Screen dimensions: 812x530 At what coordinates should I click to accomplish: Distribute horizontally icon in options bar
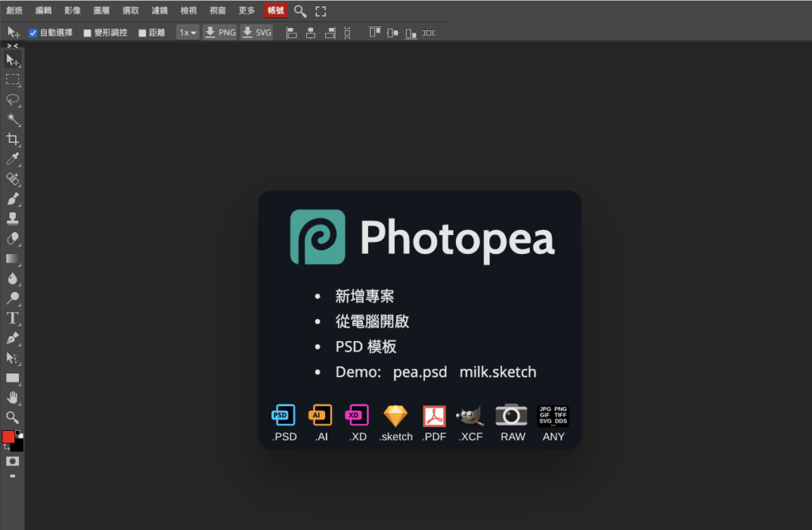pyautogui.click(x=428, y=33)
